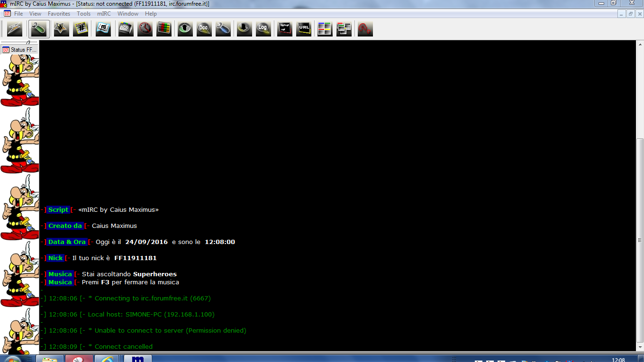This screenshot has width=644, height=362.
Task: Open the Help menu
Action: click(151, 14)
